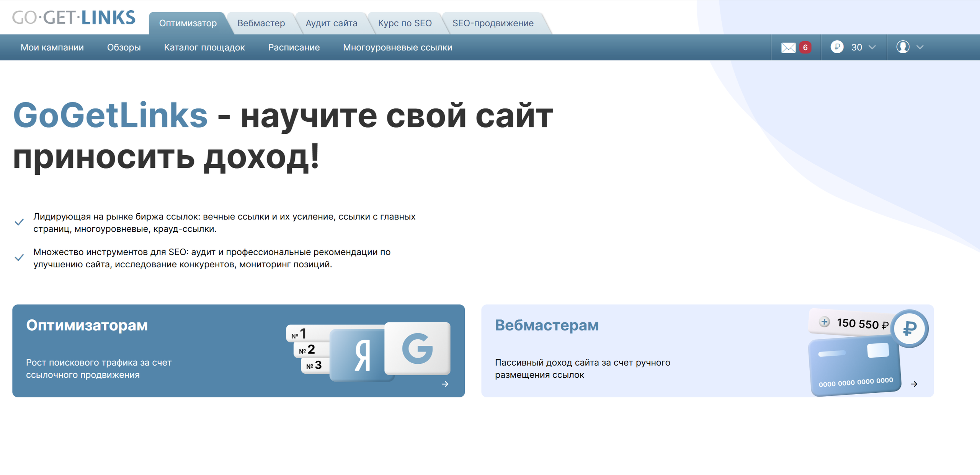Switch to the Вебмастер tab

[x=261, y=23]
